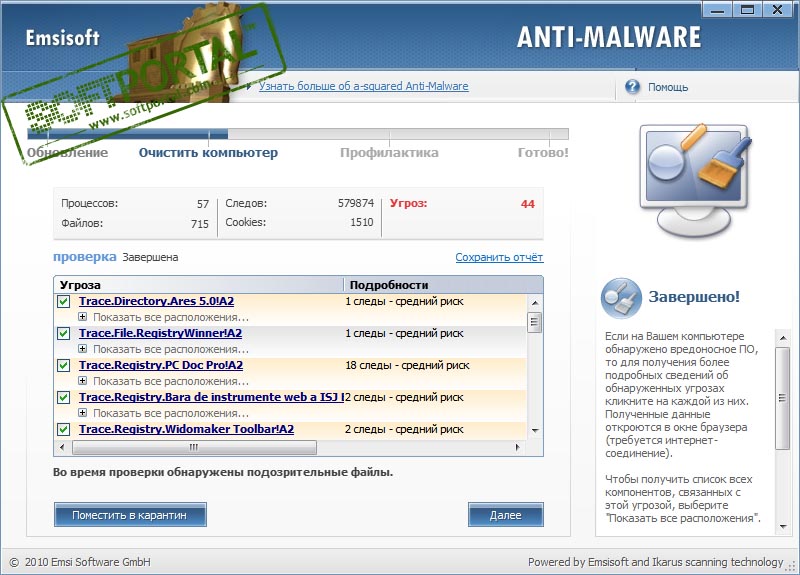Click Поместить в карантин button
The width and height of the screenshot is (800, 575).
(130, 515)
